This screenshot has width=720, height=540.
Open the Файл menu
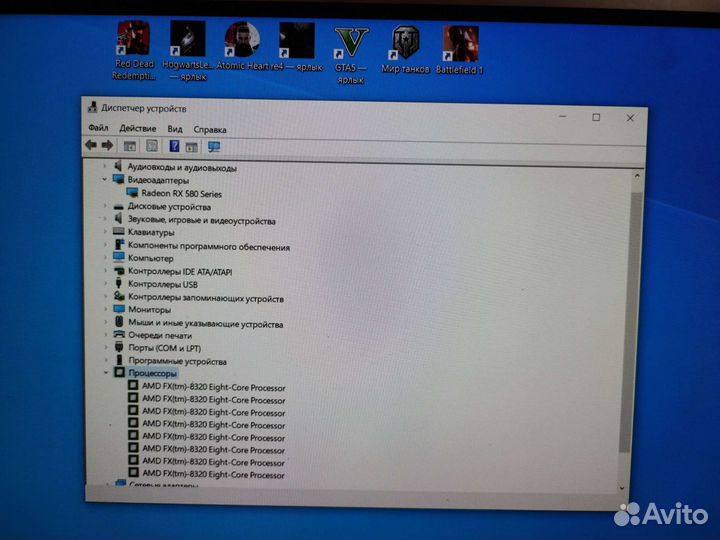pos(98,127)
